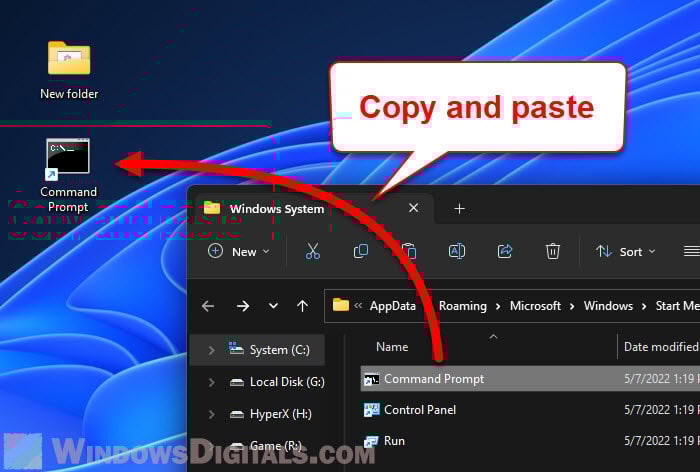The height and width of the screenshot is (472, 700).
Task: Click Windows in the address bar
Action: tap(608, 306)
